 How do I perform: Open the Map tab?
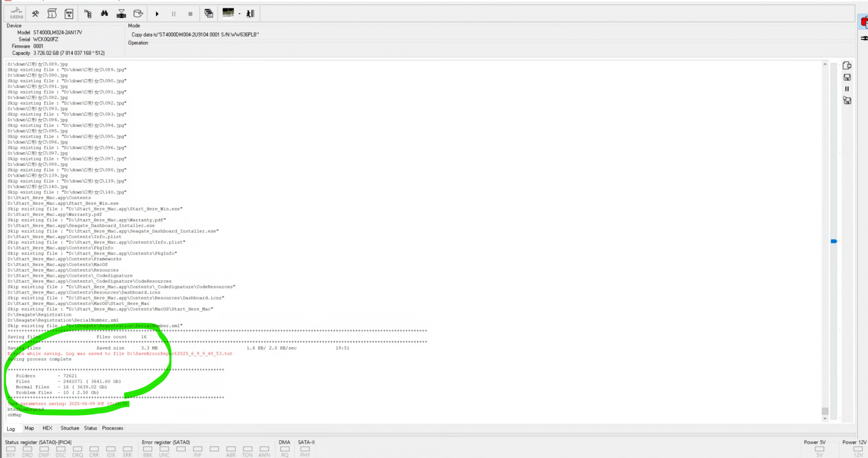[29, 428]
